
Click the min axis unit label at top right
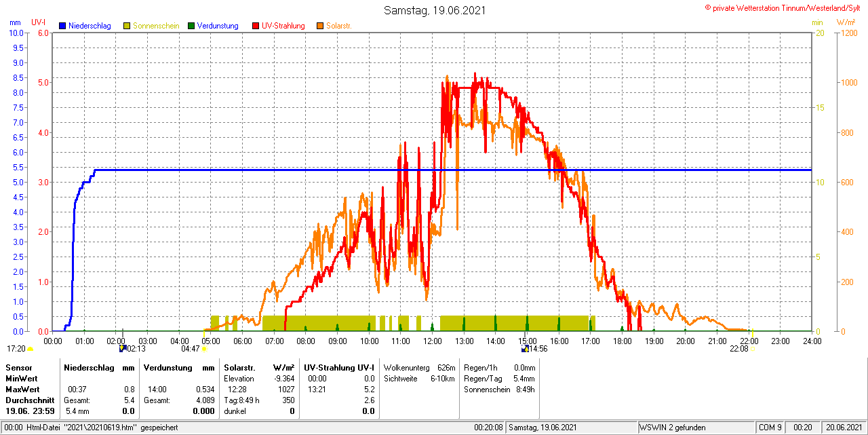tap(817, 22)
